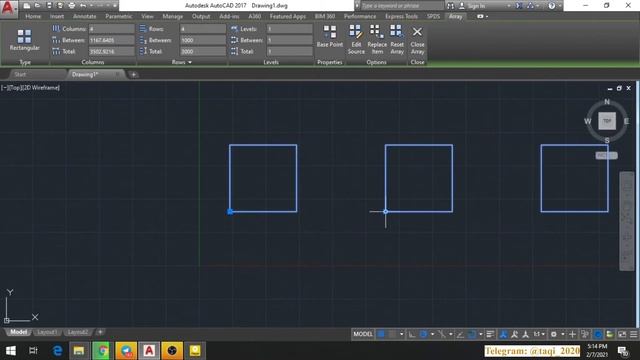Toggle Object Snap Tracking in the status bar
This screenshot has width=640, height=360.
click(x=460, y=334)
